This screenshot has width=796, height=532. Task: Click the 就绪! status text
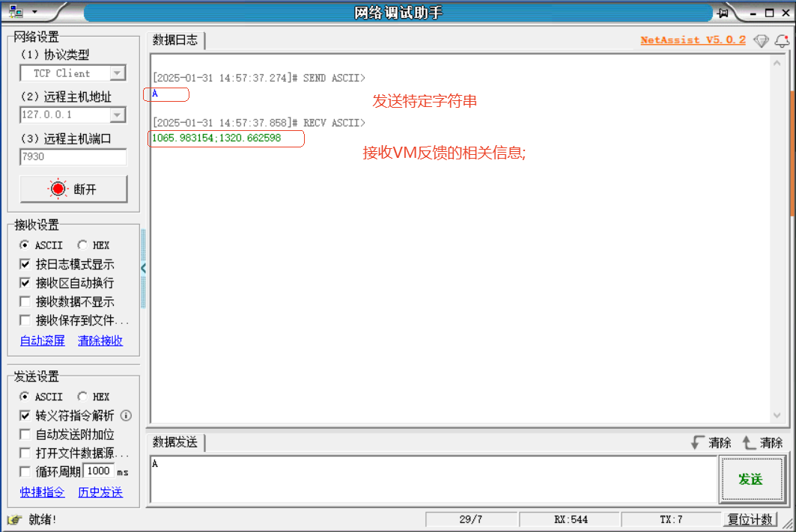coord(42,519)
